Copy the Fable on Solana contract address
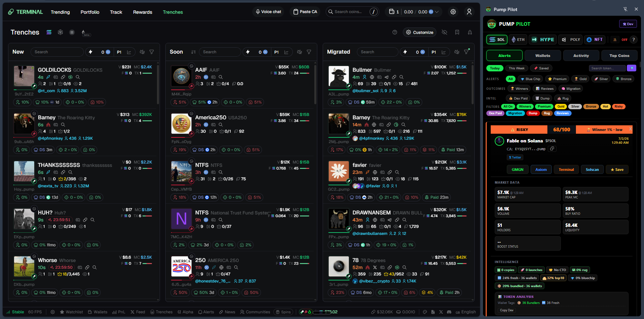The width and height of the screenshot is (644, 319). coord(552,149)
